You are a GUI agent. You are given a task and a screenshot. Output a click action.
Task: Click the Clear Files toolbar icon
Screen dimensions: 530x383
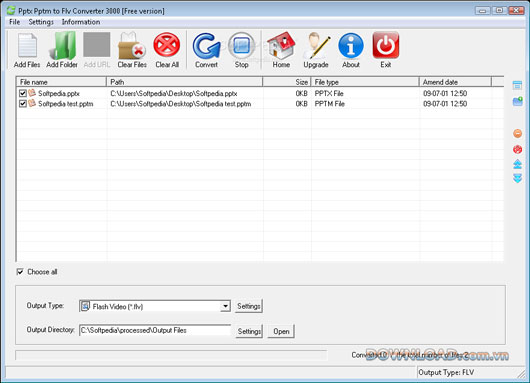point(131,46)
